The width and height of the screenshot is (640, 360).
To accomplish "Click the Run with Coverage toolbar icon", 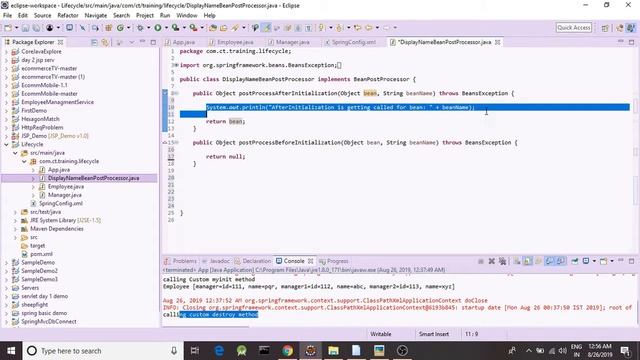I will click(176, 28).
